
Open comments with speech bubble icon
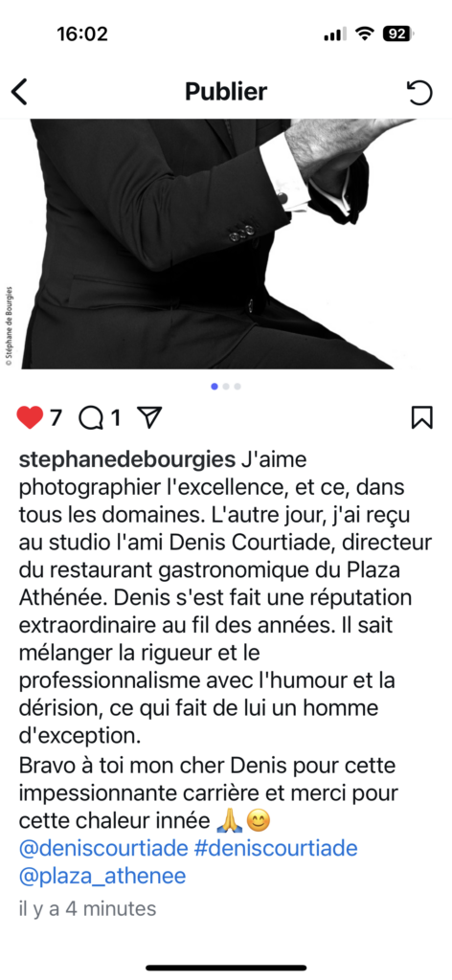point(91,418)
